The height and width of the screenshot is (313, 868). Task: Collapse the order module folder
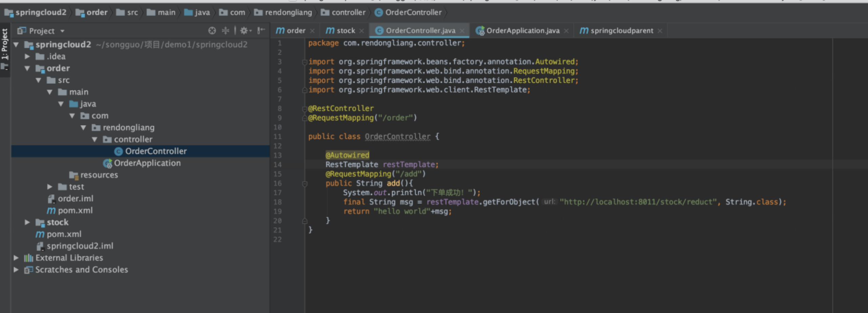point(27,68)
